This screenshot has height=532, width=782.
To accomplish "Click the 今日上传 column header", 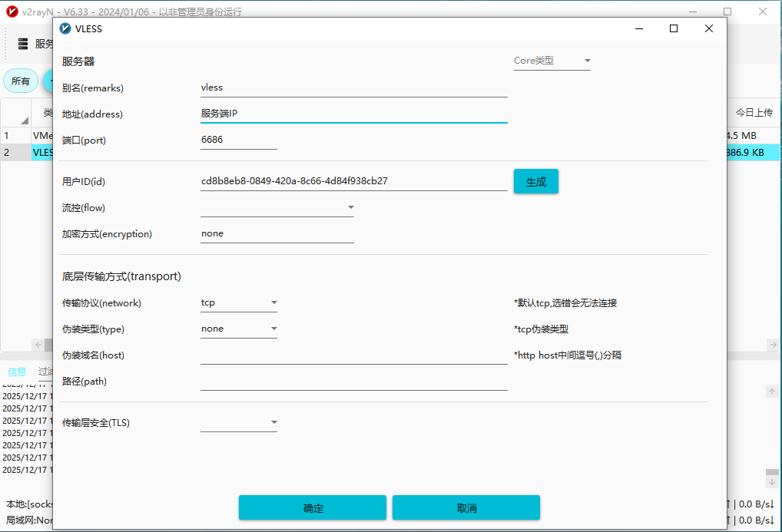I will (x=754, y=113).
